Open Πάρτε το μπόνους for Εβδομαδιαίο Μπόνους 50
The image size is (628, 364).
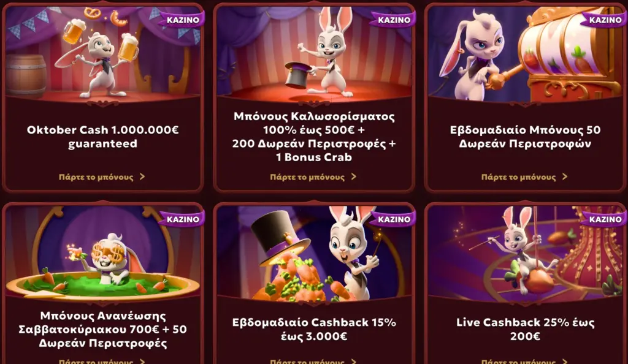(x=519, y=177)
